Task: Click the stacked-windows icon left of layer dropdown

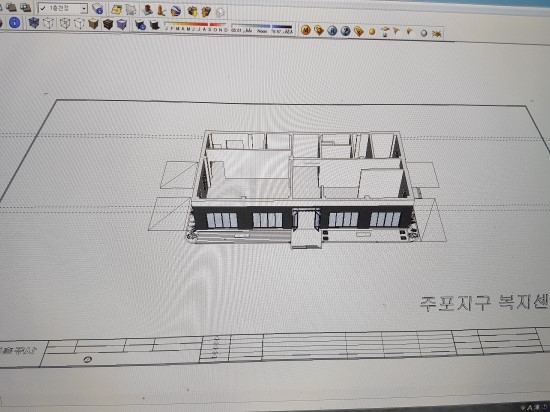Action: click(26, 7)
